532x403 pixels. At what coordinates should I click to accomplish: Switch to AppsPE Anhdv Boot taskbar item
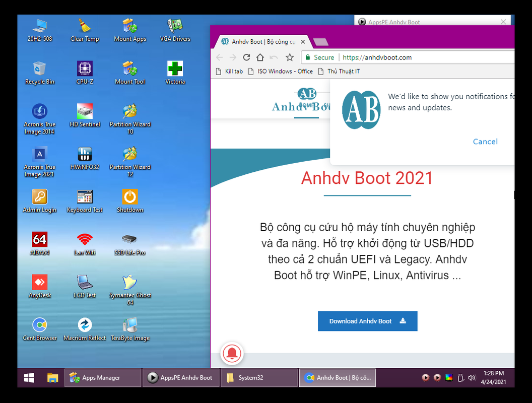tap(181, 377)
